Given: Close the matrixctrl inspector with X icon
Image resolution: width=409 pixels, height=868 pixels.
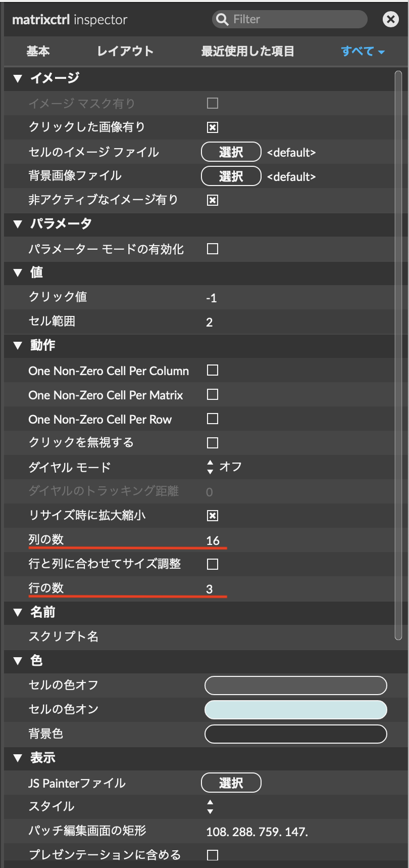Looking at the screenshot, I should (390, 20).
